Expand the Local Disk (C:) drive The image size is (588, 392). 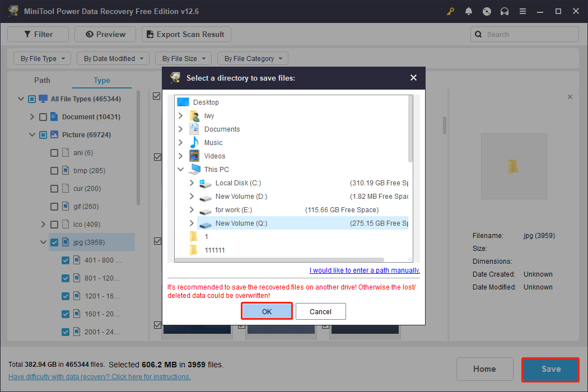(x=192, y=183)
